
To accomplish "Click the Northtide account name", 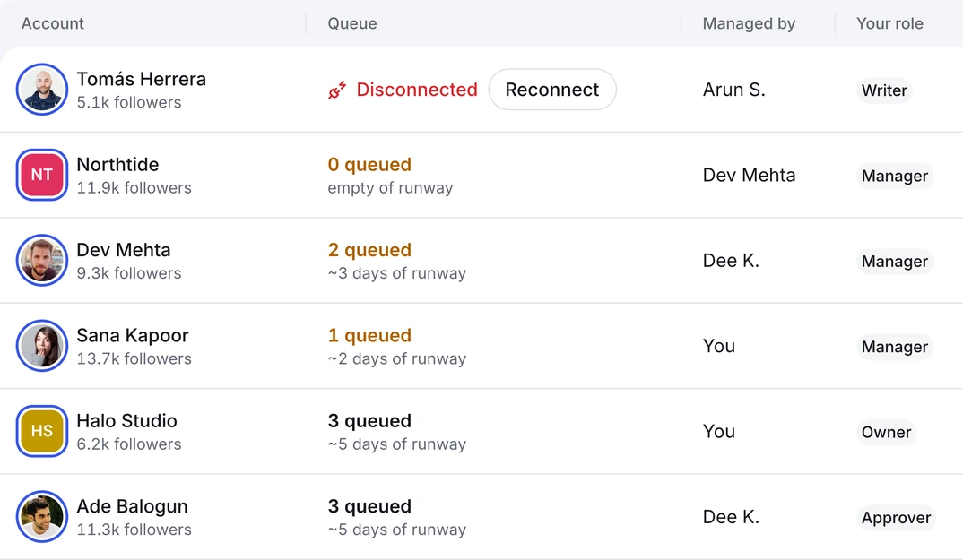I will click(117, 164).
